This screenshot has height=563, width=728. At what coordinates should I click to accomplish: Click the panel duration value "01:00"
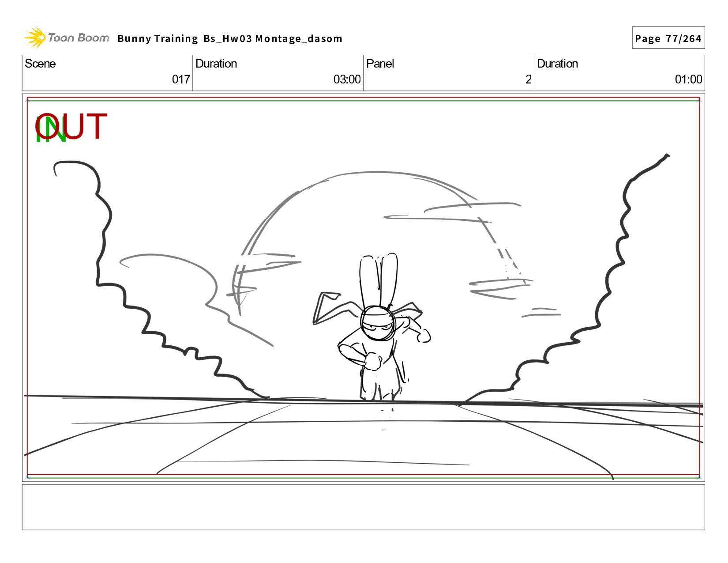click(688, 79)
